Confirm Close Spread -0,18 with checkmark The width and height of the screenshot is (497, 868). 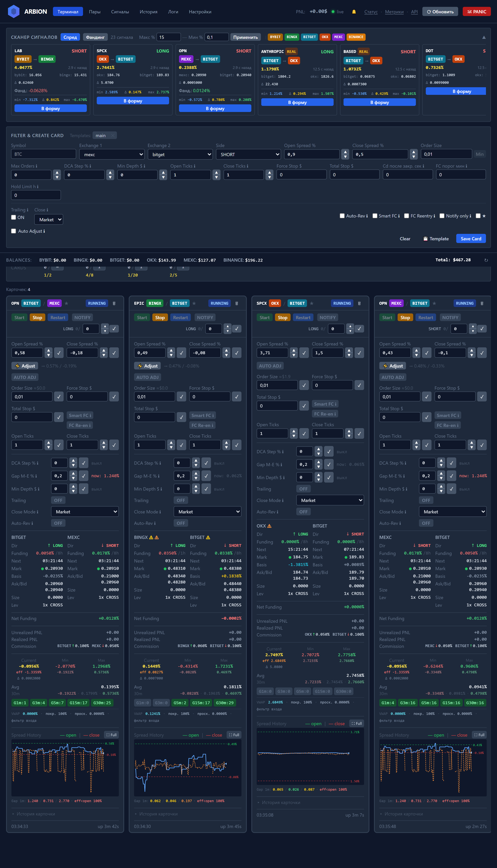114,353
